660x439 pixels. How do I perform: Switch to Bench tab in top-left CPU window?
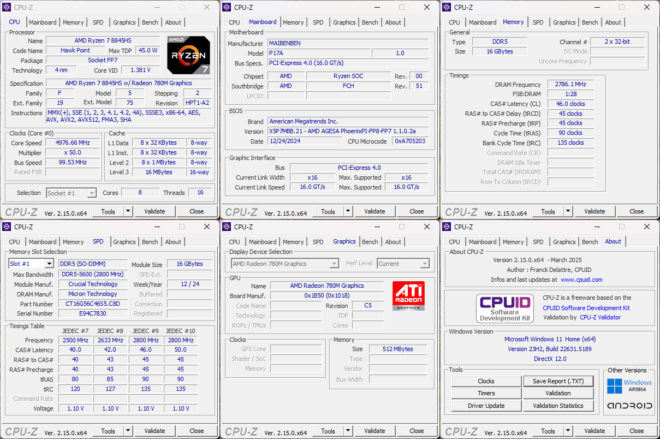(x=150, y=22)
